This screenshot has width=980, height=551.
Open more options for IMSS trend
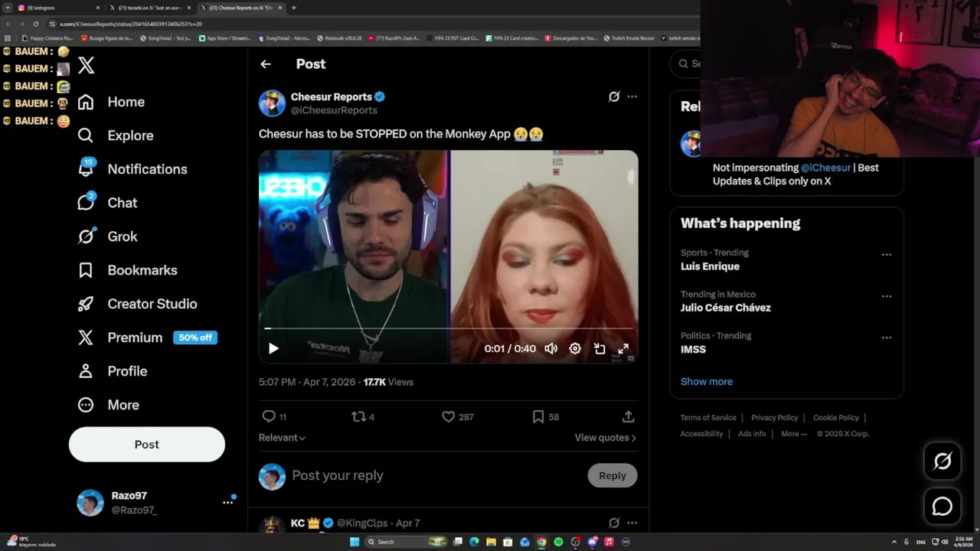(887, 337)
